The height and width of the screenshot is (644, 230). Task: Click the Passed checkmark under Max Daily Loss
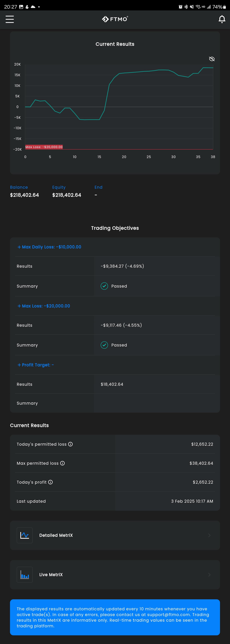[104, 286]
